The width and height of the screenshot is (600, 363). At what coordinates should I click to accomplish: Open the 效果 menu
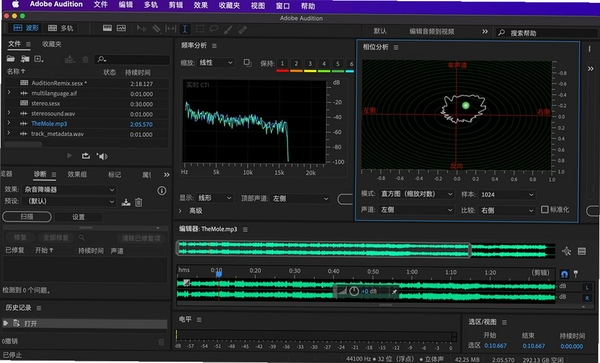click(x=201, y=5)
